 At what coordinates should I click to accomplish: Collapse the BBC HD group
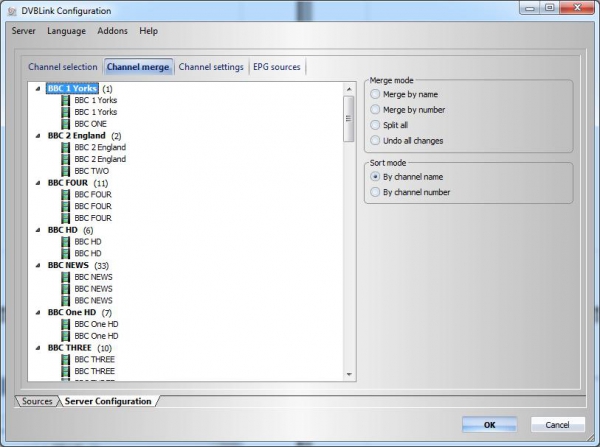pyautogui.click(x=38, y=230)
